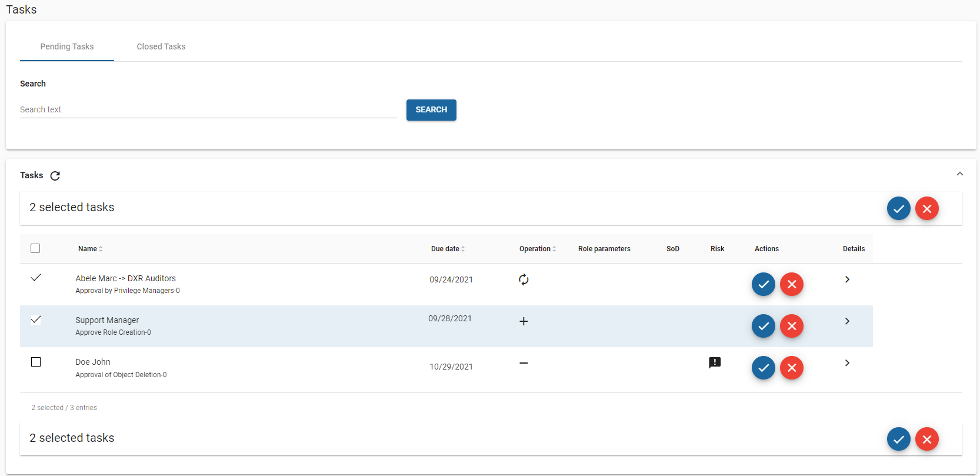980x476 pixels.
Task: Approve the Doe John task
Action: 763,368
